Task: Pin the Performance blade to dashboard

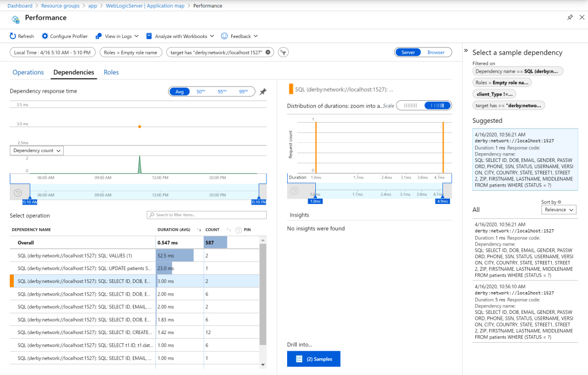Action: (570, 18)
